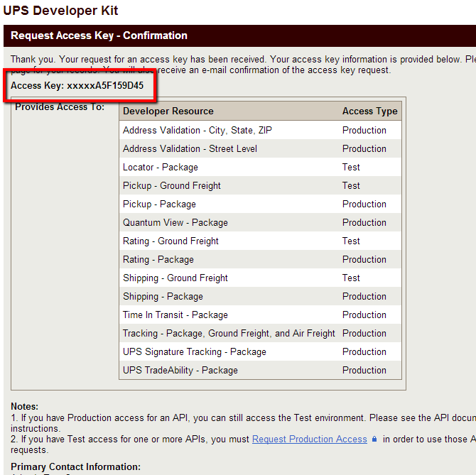Click the Developer Resource column header
The height and width of the screenshot is (475, 476).
click(168, 111)
